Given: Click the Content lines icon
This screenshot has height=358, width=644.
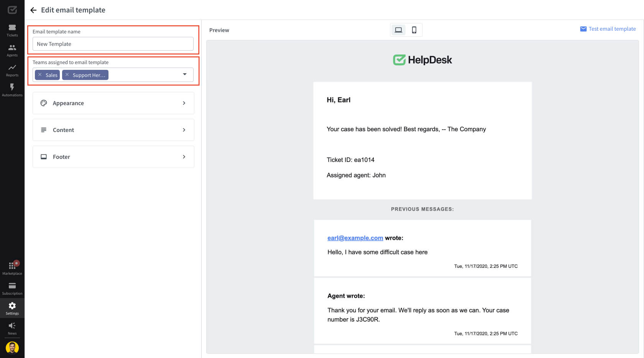Looking at the screenshot, I should 44,130.
